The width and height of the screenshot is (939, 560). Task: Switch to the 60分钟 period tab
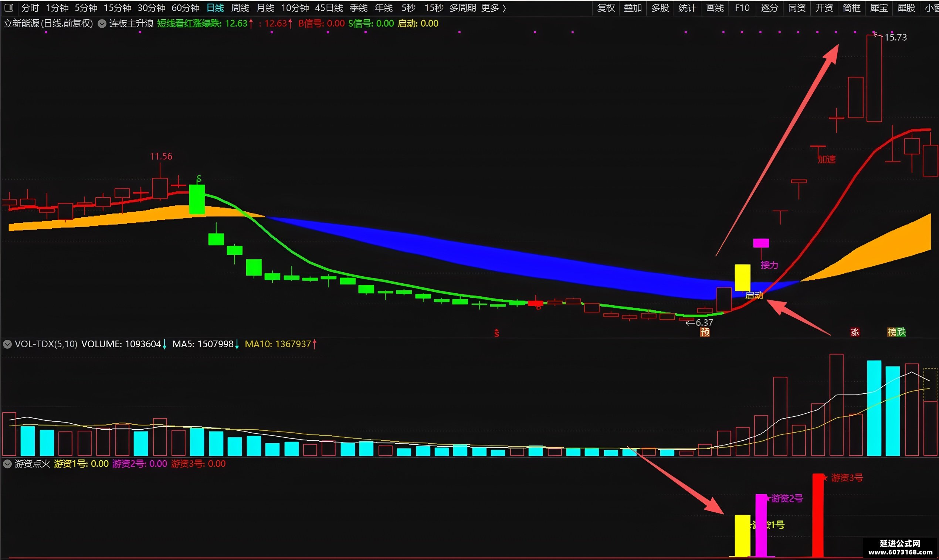click(185, 7)
